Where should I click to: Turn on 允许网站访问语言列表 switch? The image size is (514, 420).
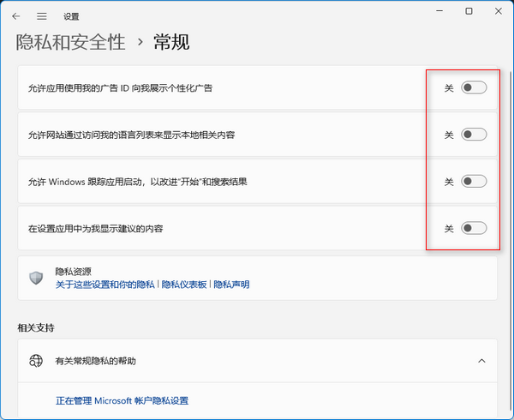473,135
